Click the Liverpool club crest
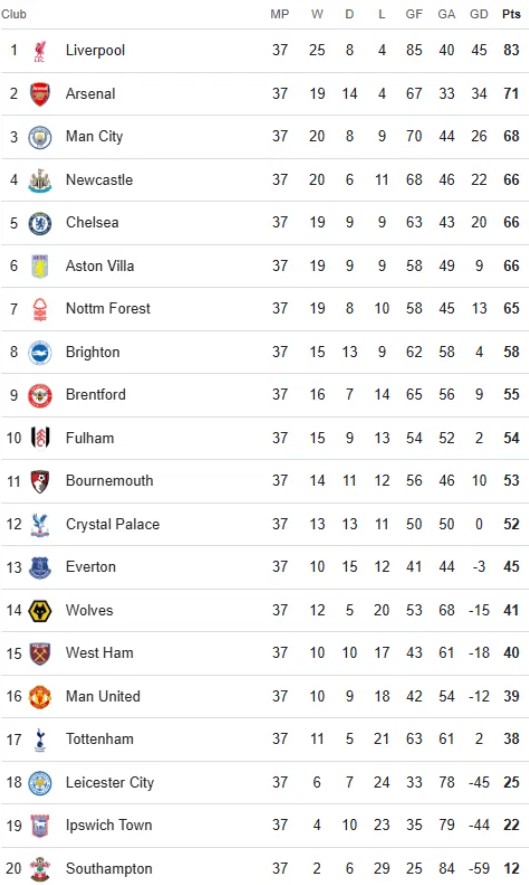 coord(40,50)
